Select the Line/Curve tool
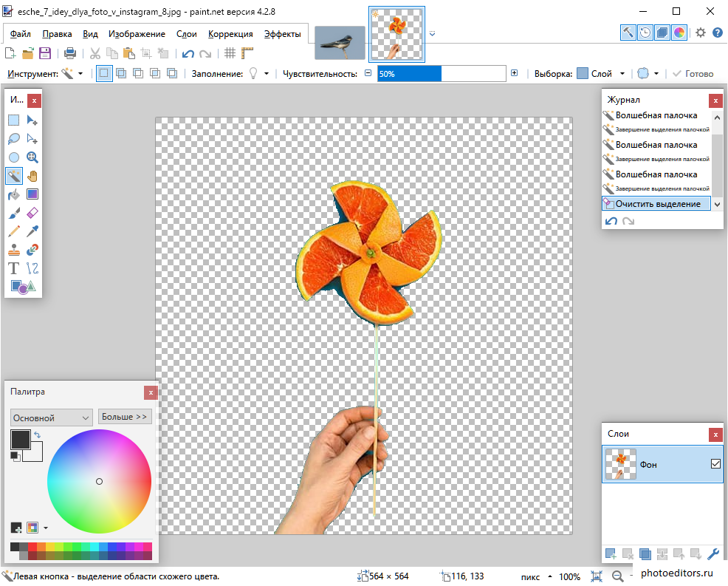Screen dimensions: 728x586 [32, 268]
